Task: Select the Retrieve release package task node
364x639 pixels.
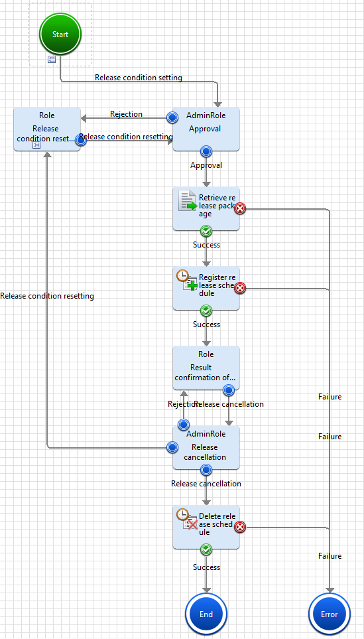Action: tap(206, 208)
